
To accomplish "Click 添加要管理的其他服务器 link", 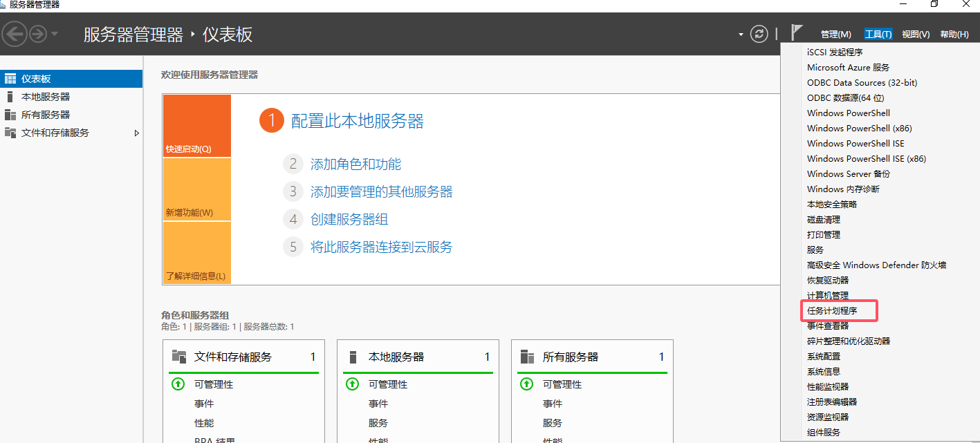I will [382, 191].
